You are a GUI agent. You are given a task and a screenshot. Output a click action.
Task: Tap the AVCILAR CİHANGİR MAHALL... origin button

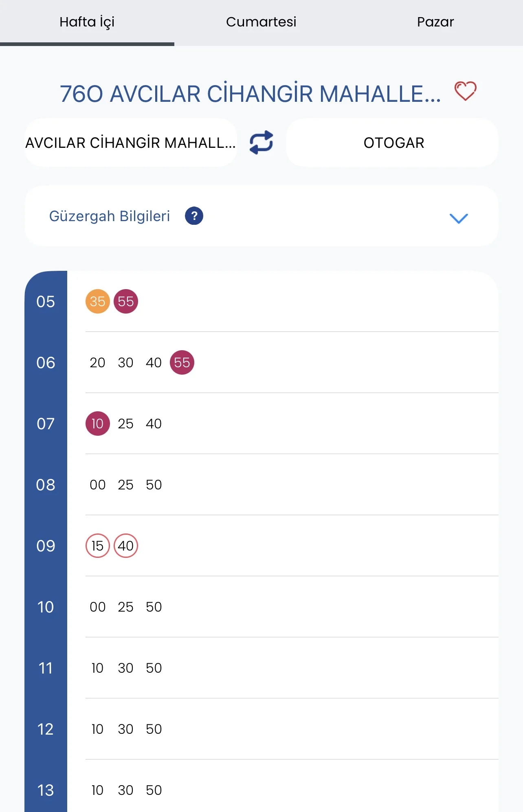click(x=131, y=143)
